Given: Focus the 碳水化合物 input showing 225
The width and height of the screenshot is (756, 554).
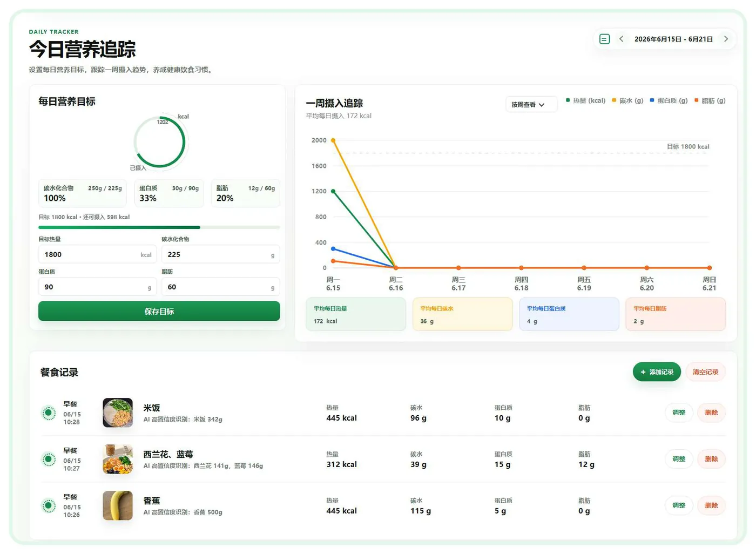Looking at the screenshot, I should (x=220, y=254).
